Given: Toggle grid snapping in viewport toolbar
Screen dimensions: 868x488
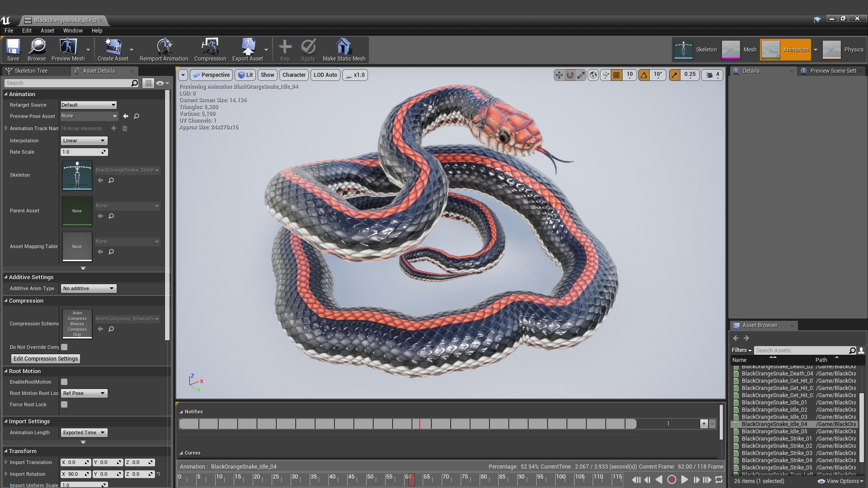Looking at the screenshot, I should tap(616, 75).
